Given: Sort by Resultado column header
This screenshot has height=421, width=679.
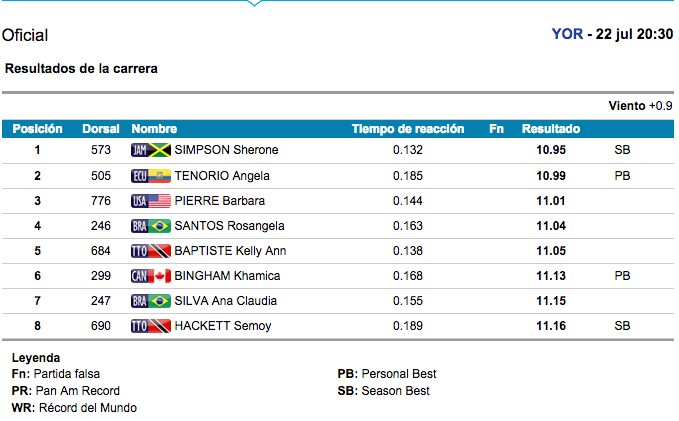Looking at the screenshot, I should click(x=551, y=129).
